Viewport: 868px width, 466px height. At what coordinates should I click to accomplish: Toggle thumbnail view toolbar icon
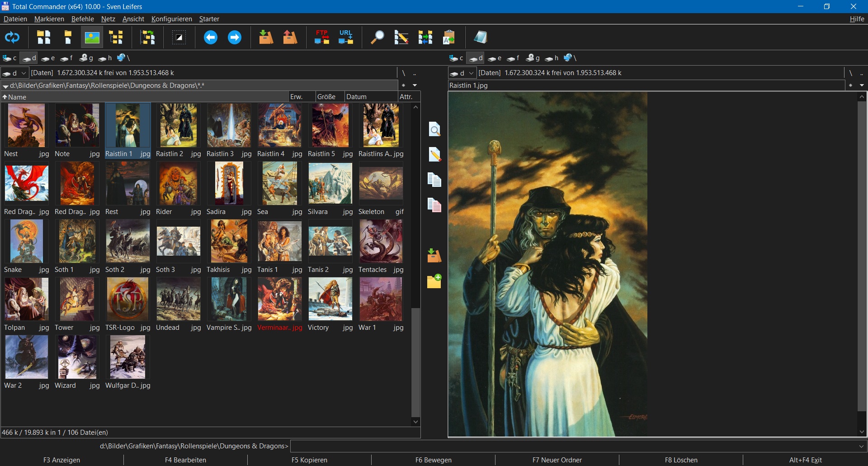pyautogui.click(x=92, y=38)
